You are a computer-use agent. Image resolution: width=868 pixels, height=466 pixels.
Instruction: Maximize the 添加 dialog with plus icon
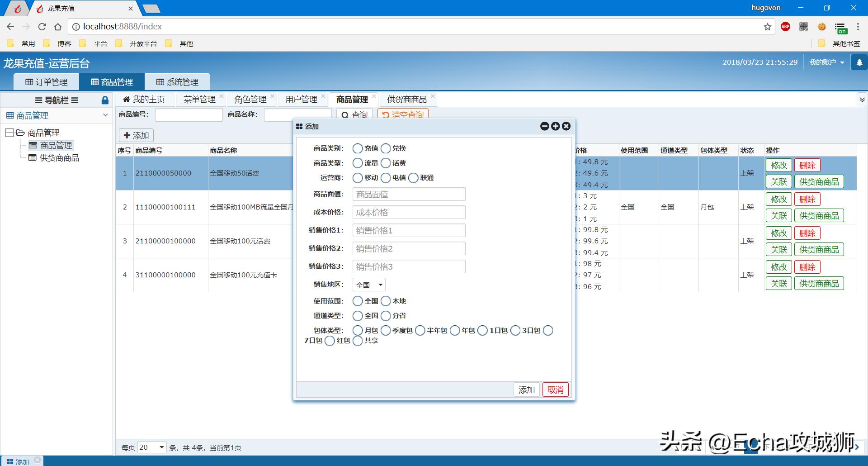555,127
